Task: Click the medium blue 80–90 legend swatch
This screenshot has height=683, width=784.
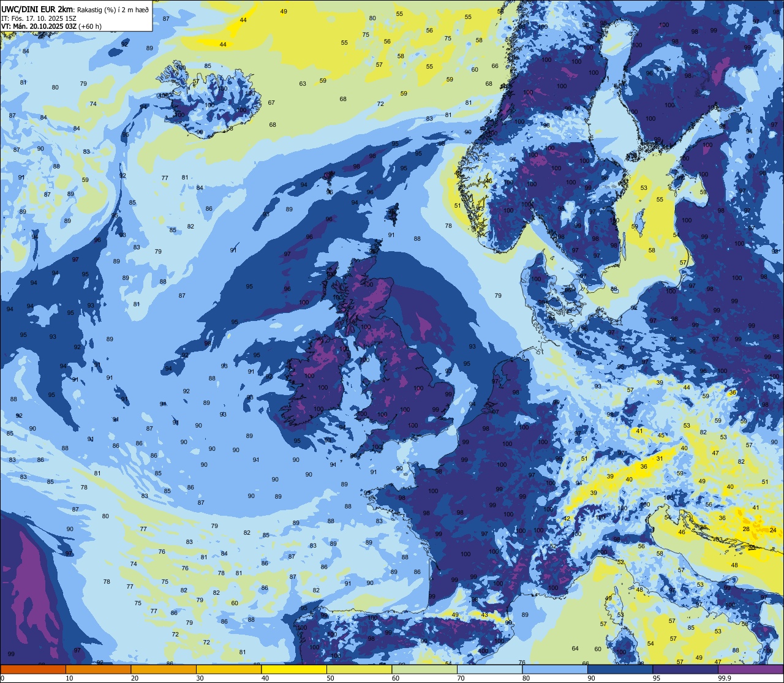Action: tap(555, 670)
